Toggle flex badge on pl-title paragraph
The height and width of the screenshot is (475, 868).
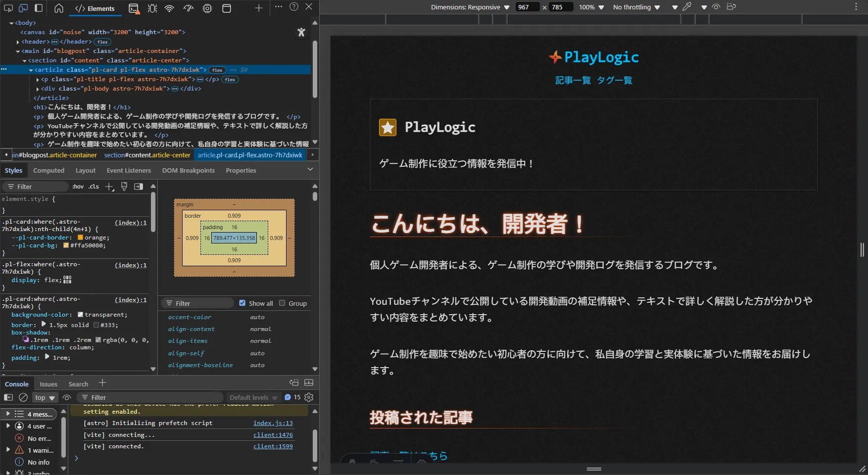(230, 80)
